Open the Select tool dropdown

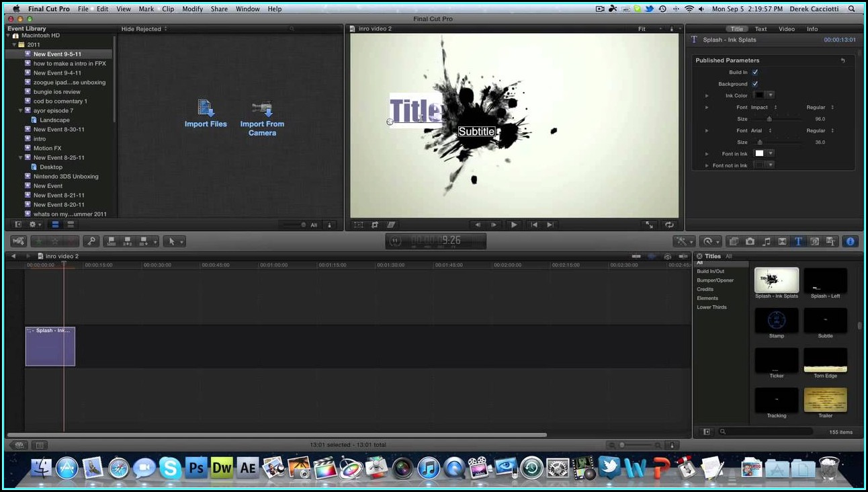coord(173,241)
